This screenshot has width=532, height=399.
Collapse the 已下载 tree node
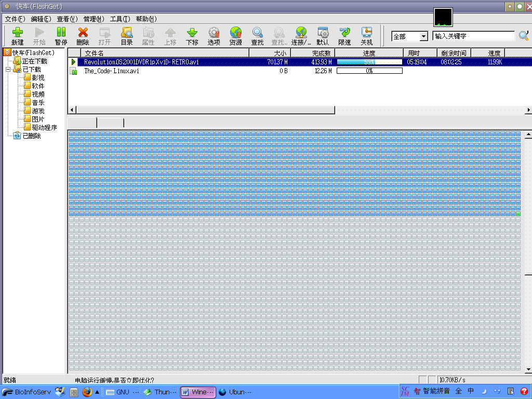click(x=8, y=70)
